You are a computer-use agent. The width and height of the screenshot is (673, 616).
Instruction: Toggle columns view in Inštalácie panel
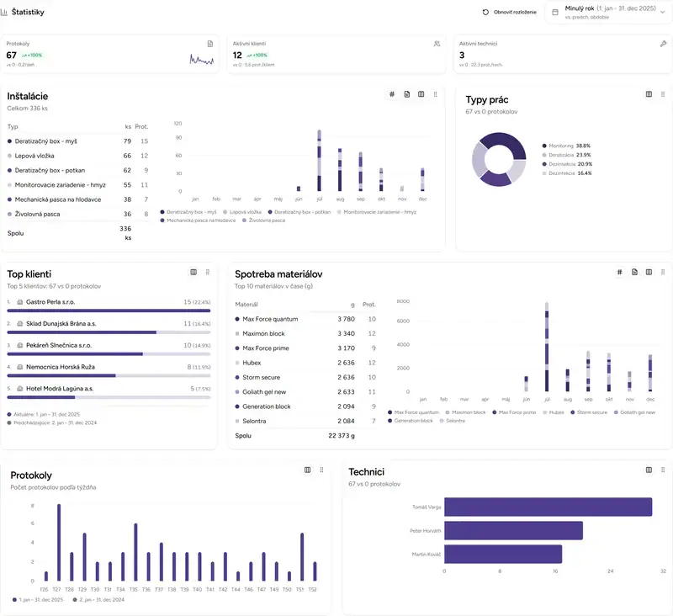tap(421, 94)
